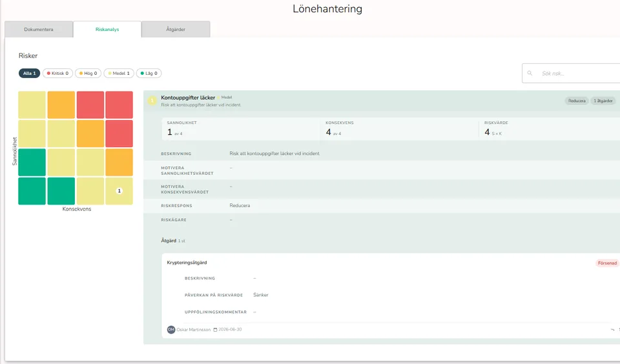Click the Reducera tag on risk header
The height and width of the screenshot is (364, 620).
(x=577, y=101)
